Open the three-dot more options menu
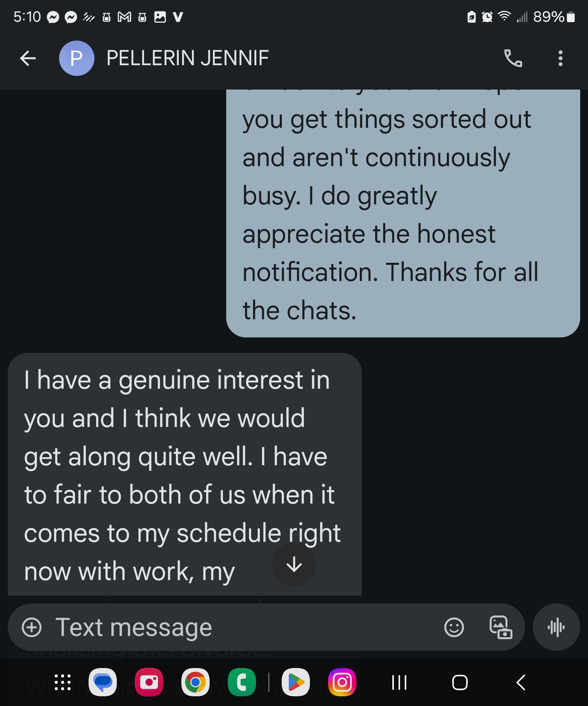588x706 pixels. pos(560,58)
